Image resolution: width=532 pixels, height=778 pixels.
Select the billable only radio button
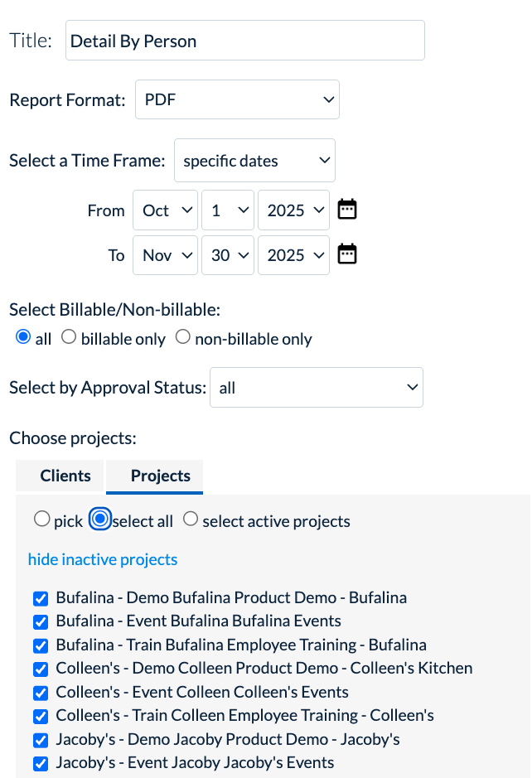[68, 337]
